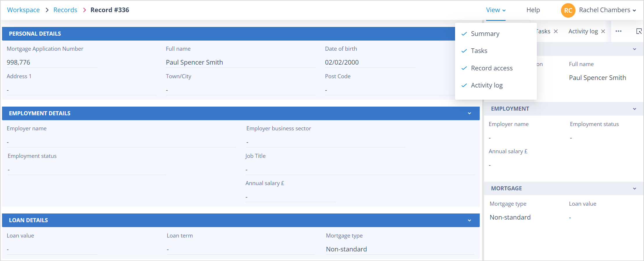Click the Address 1 field
Viewport: 644px width, 261px height.
pyautogui.click(x=82, y=90)
